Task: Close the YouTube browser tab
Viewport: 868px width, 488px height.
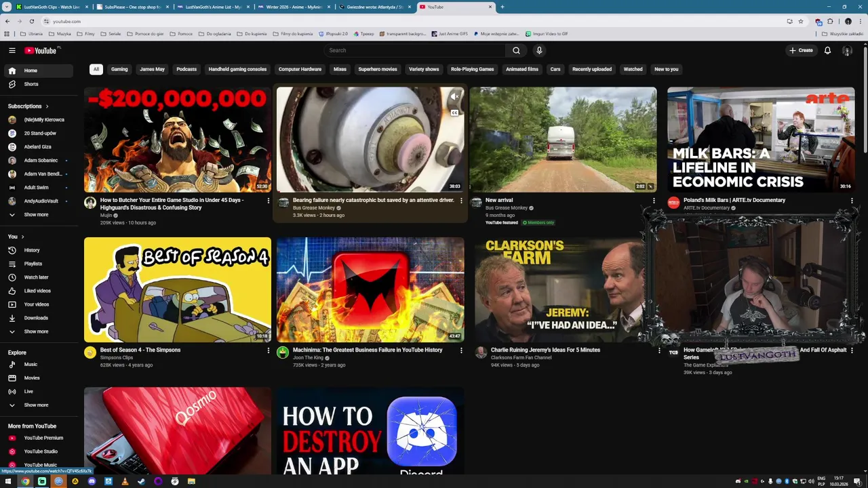Action: (490, 7)
